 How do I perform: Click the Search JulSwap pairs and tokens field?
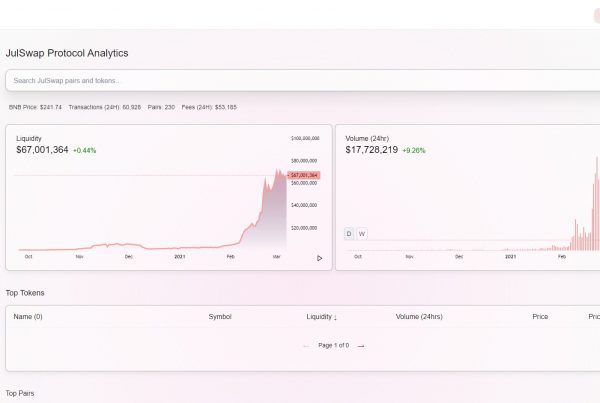[x=303, y=80]
